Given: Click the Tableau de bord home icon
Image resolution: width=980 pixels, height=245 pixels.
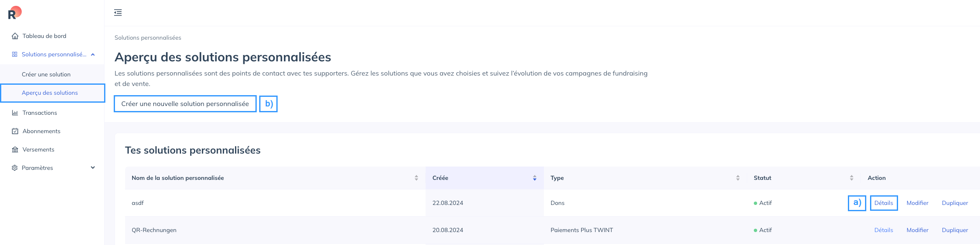Looking at the screenshot, I should [15, 36].
